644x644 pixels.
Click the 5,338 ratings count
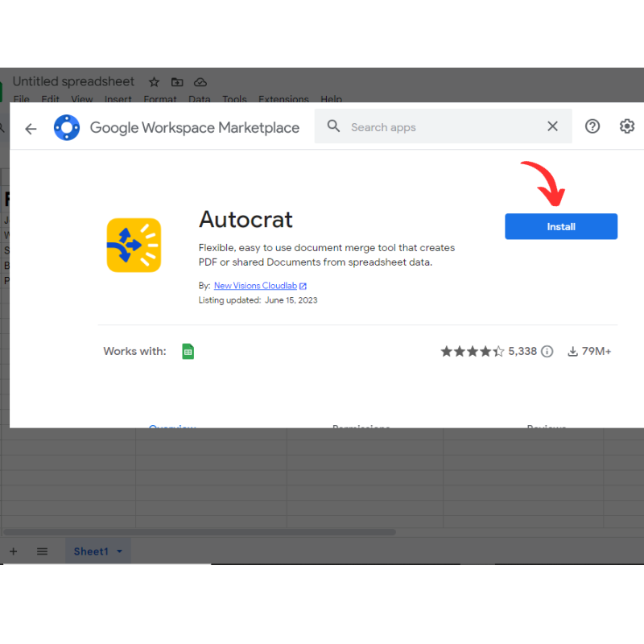coord(522,351)
